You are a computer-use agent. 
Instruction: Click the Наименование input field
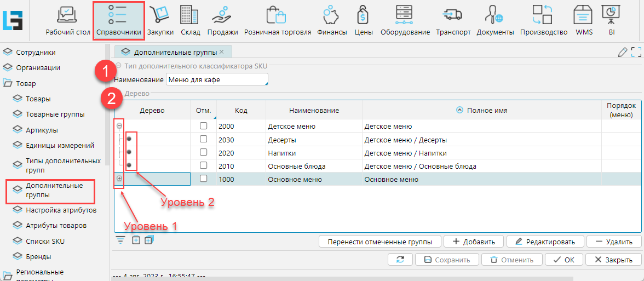click(x=217, y=80)
